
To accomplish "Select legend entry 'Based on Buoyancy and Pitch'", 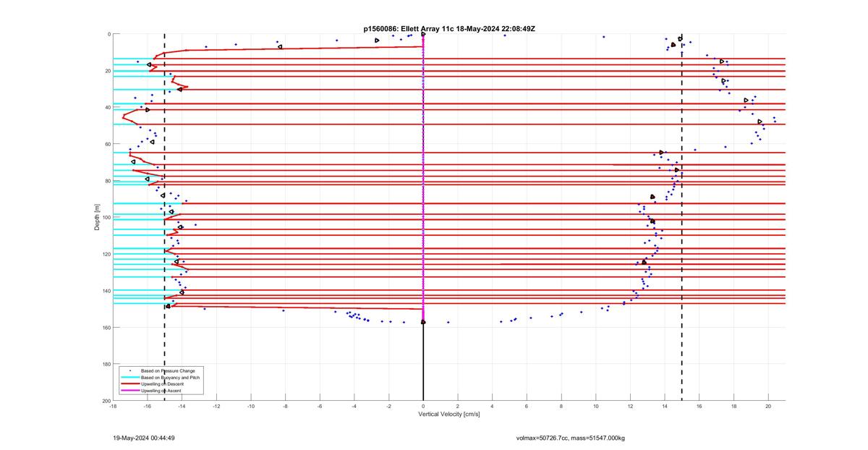I will pos(171,378).
